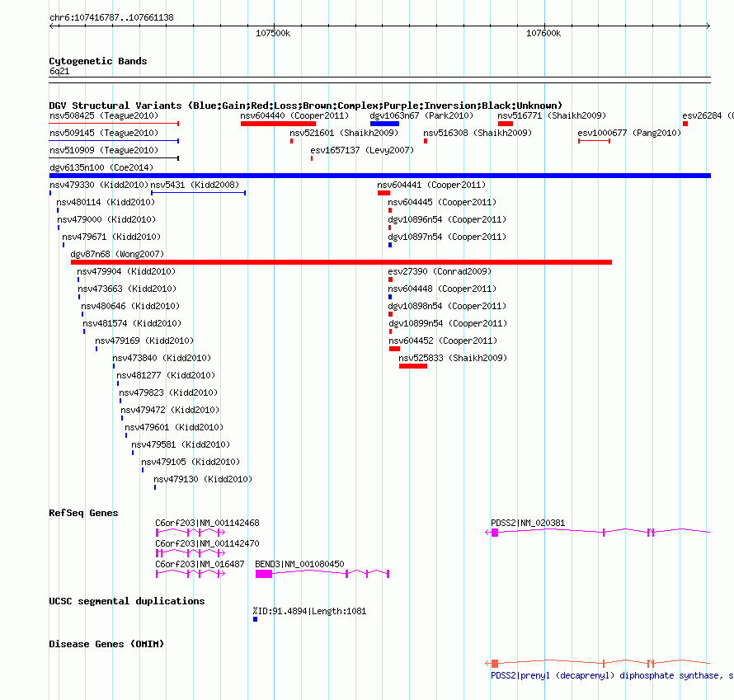Click the nsv479330 (Kidd2010) label

(99, 185)
